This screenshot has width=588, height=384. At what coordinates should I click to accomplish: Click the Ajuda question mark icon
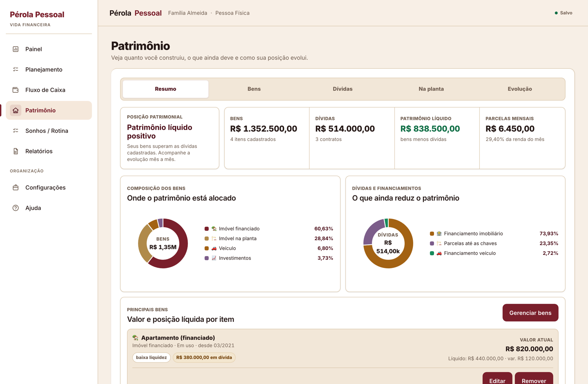click(x=16, y=208)
